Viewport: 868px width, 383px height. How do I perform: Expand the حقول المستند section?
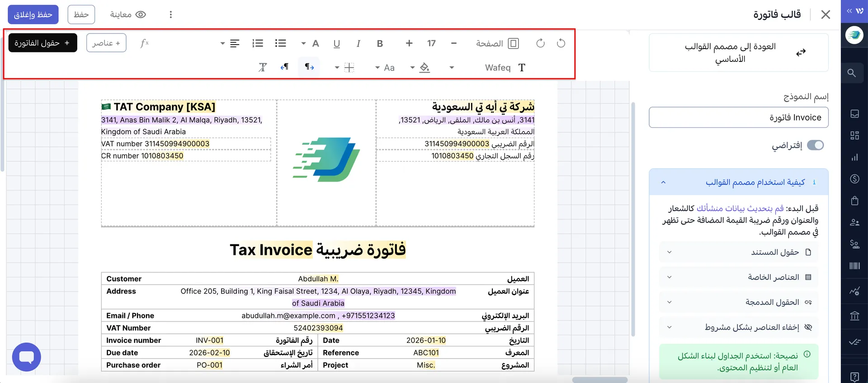click(x=739, y=252)
